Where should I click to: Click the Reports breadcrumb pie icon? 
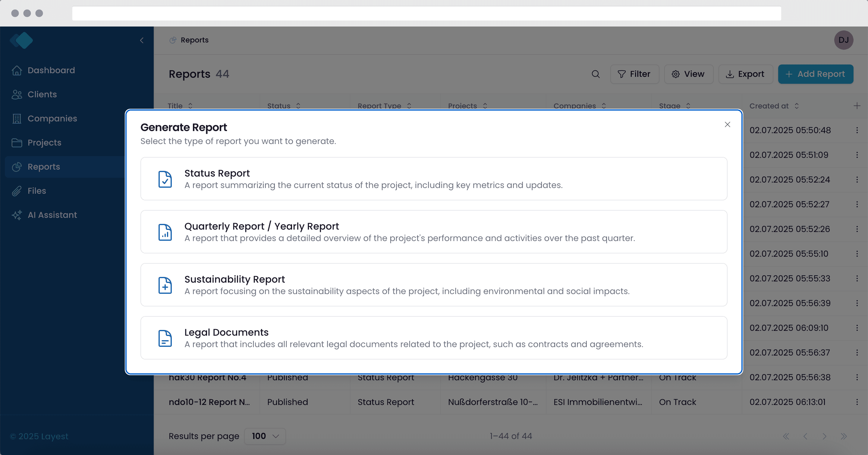[x=172, y=40]
